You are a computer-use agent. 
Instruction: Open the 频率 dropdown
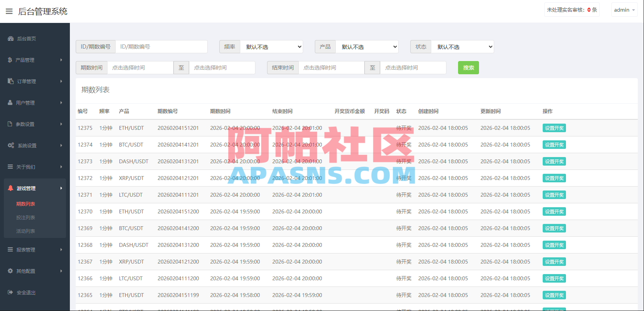(272, 47)
